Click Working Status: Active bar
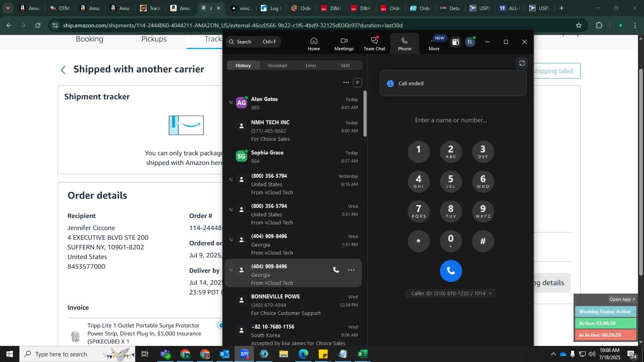 [x=605, y=312]
